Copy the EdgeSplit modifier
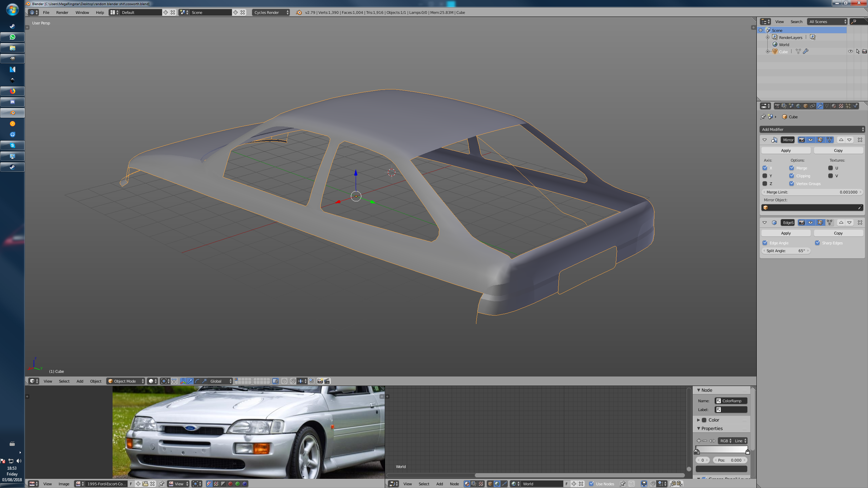The width and height of the screenshot is (868, 488). [x=838, y=233]
